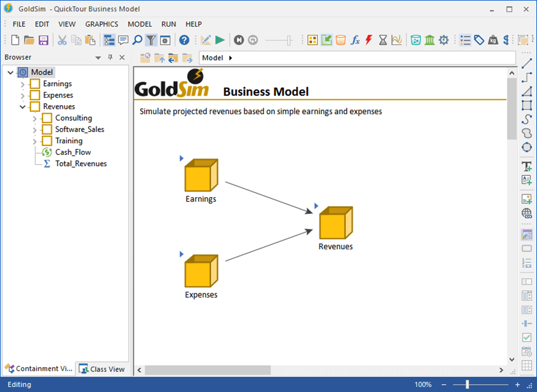
Task: Click the kg weight units icon
Action: [x=493, y=40]
